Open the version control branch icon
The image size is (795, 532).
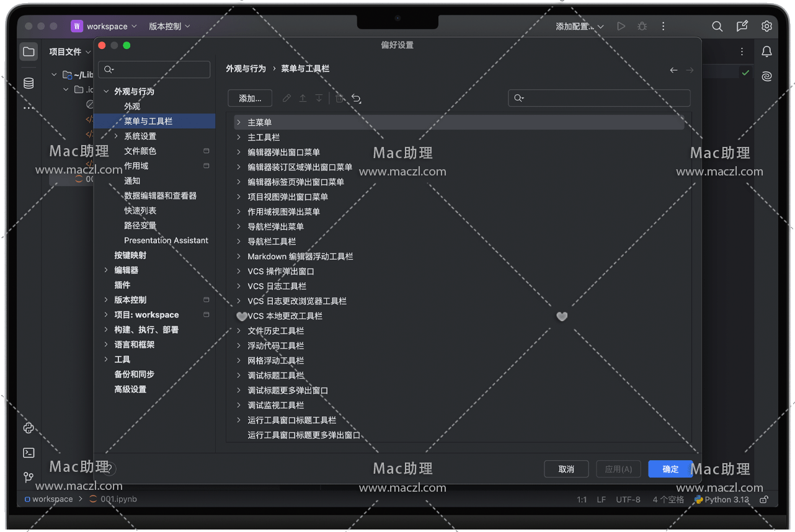click(x=29, y=477)
